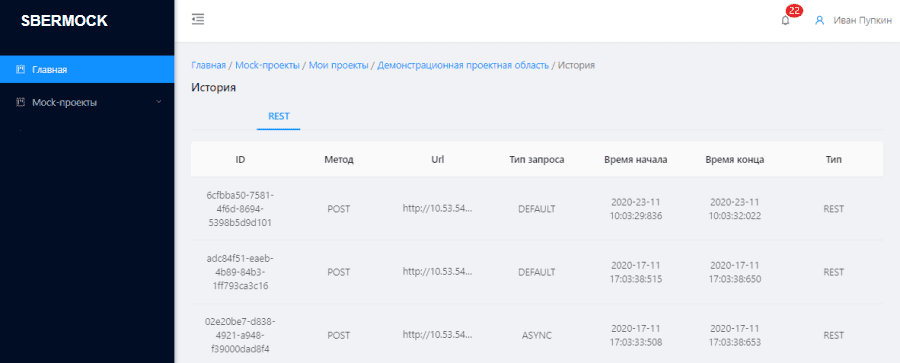Click DEFAULT in the adc84f51 row
This screenshot has width=900, height=363.
coord(537,272)
